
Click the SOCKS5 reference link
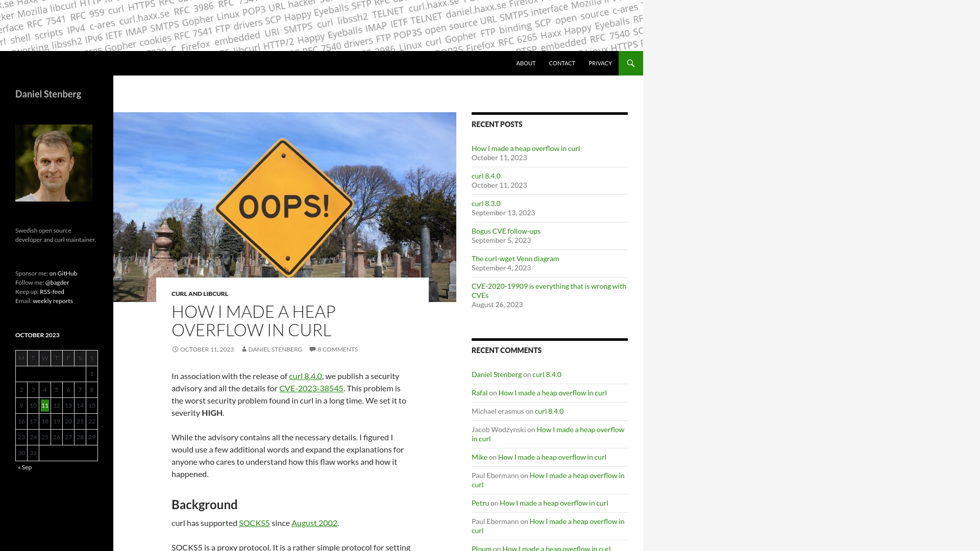[x=254, y=523]
